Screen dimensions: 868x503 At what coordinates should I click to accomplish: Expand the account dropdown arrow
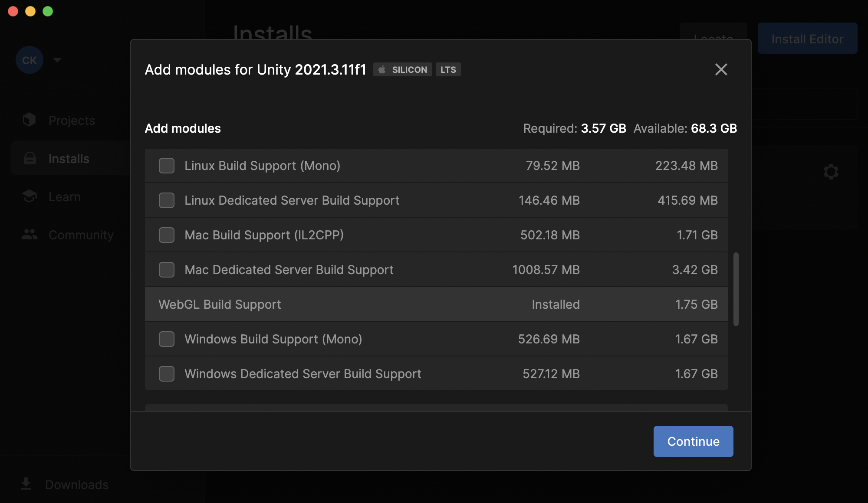click(x=57, y=60)
